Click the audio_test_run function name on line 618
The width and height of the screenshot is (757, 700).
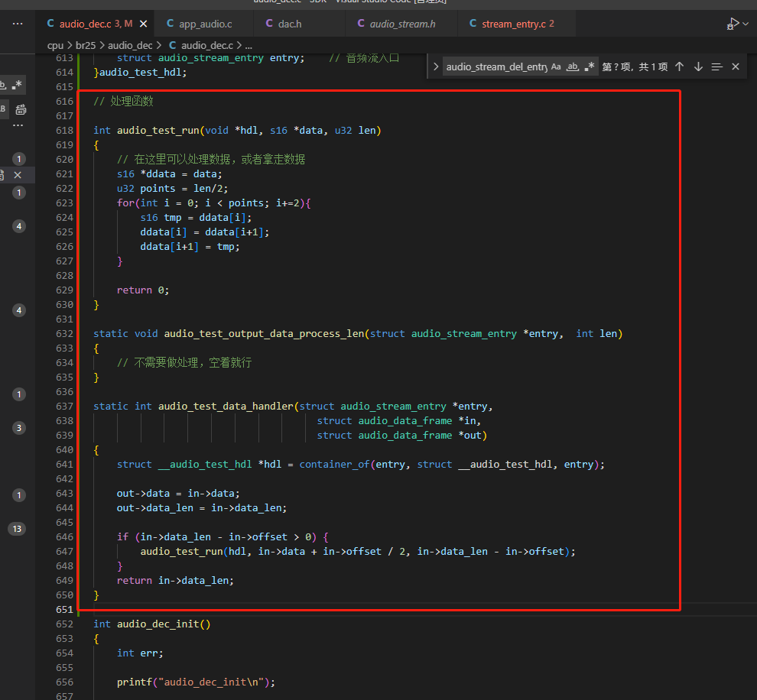click(158, 130)
